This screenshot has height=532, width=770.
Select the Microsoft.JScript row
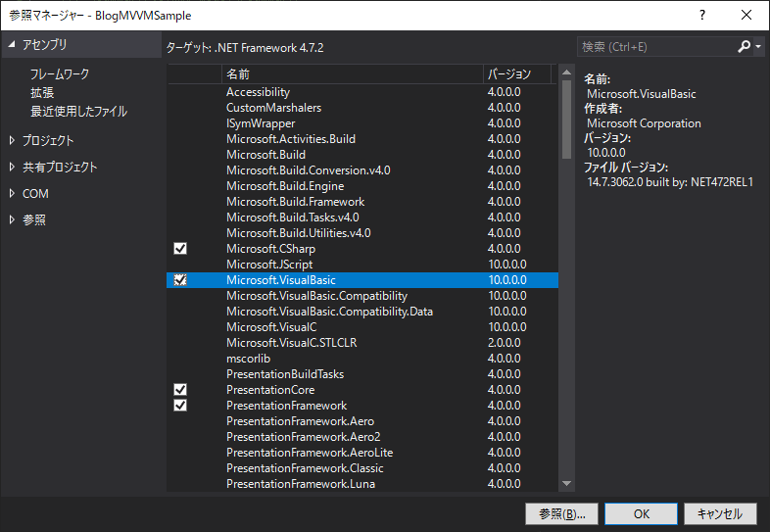point(362,265)
